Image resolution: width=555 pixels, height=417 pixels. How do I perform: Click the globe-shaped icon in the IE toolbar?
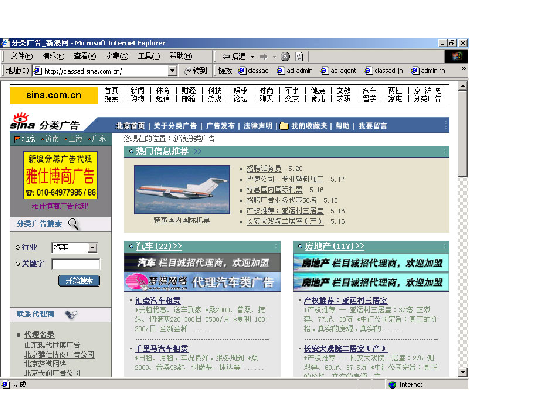click(285, 56)
